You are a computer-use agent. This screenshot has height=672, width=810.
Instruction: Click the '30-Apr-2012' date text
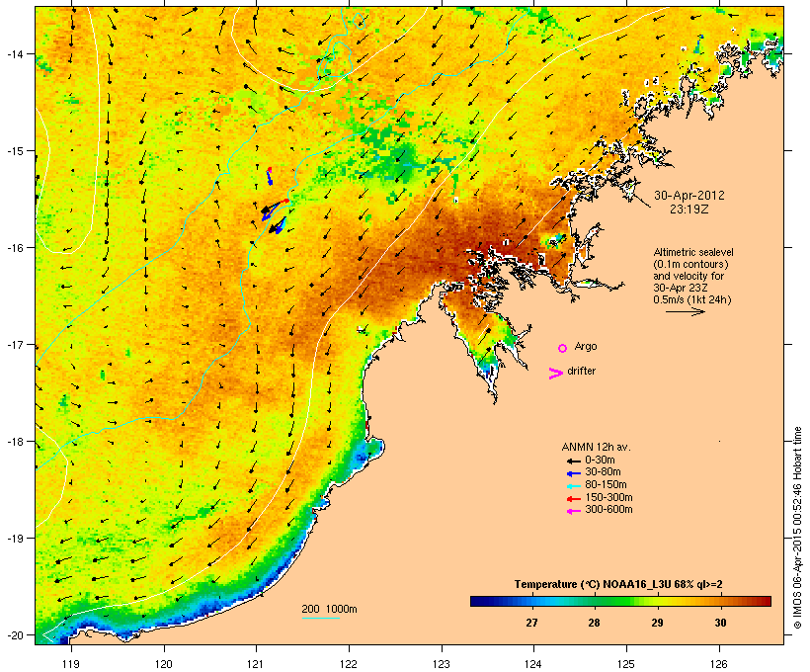click(689, 196)
